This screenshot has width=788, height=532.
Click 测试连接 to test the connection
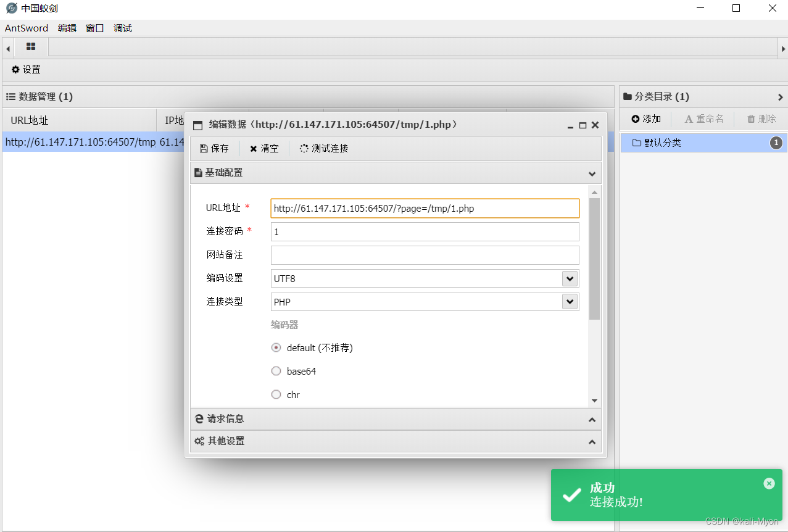pos(325,149)
